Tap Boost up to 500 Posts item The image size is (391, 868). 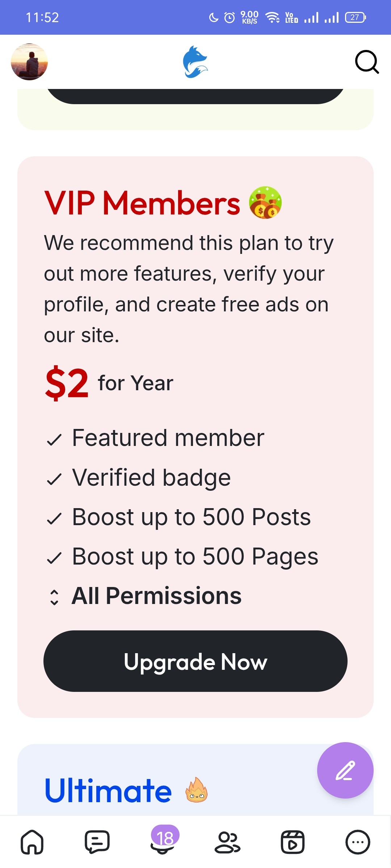click(191, 517)
